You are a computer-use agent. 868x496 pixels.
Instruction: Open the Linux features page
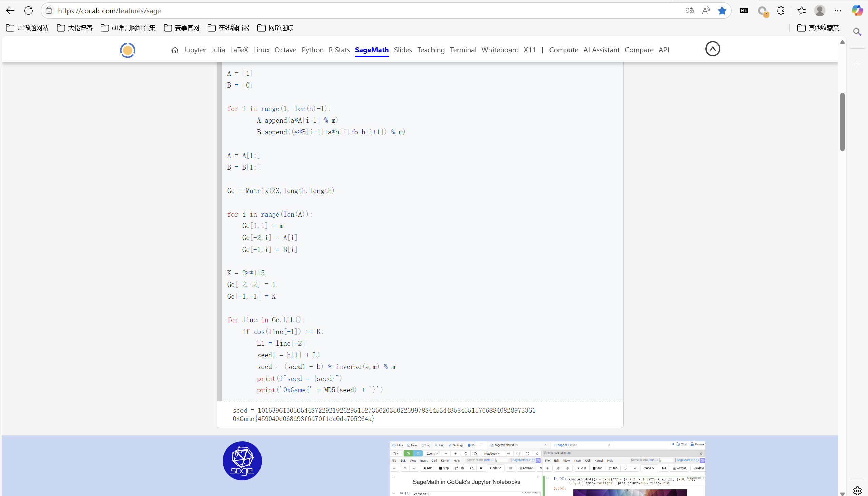point(261,50)
